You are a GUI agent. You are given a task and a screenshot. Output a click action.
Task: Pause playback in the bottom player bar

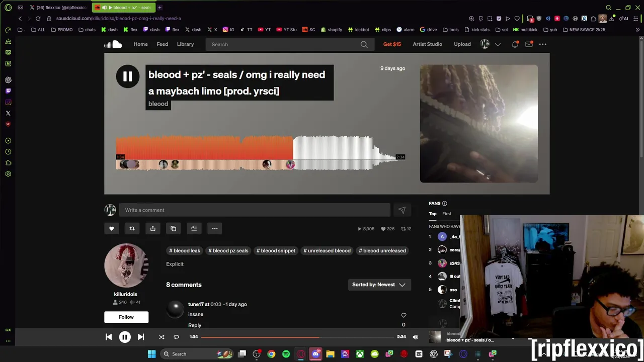pyautogui.click(x=125, y=337)
